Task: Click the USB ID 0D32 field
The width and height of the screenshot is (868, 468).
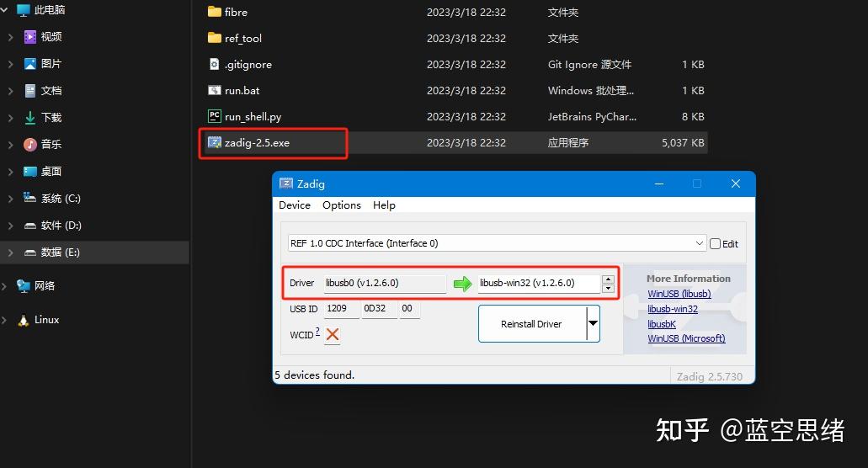Action: [379, 309]
